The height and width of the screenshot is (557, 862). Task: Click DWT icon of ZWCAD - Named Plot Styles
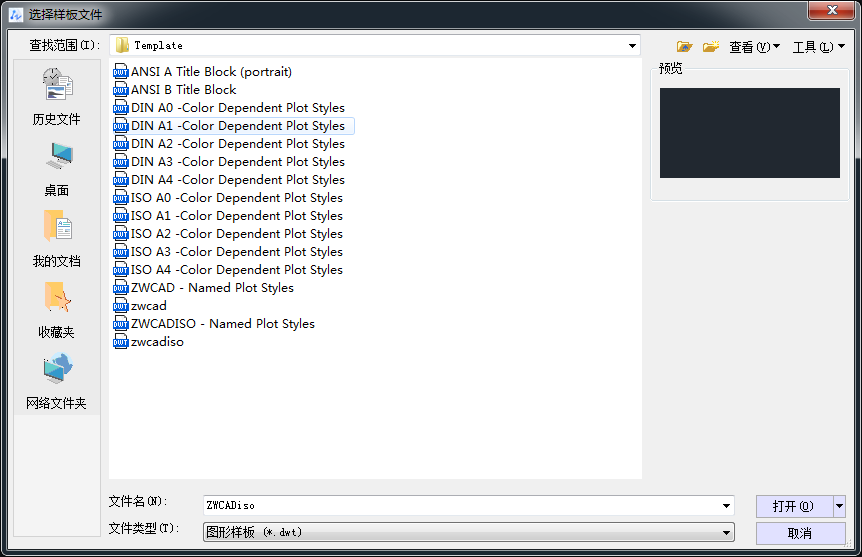(120, 288)
